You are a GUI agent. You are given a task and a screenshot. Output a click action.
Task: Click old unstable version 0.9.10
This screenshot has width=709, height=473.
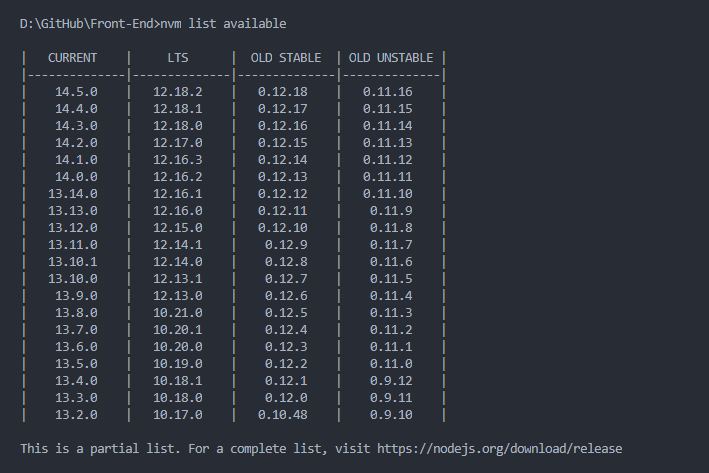click(391, 414)
